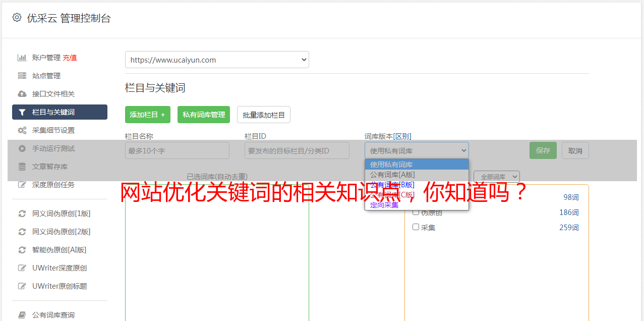The height and width of the screenshot is (321, 644).
Task: Click the server icon for 站点管理
Action: [22, 76]
